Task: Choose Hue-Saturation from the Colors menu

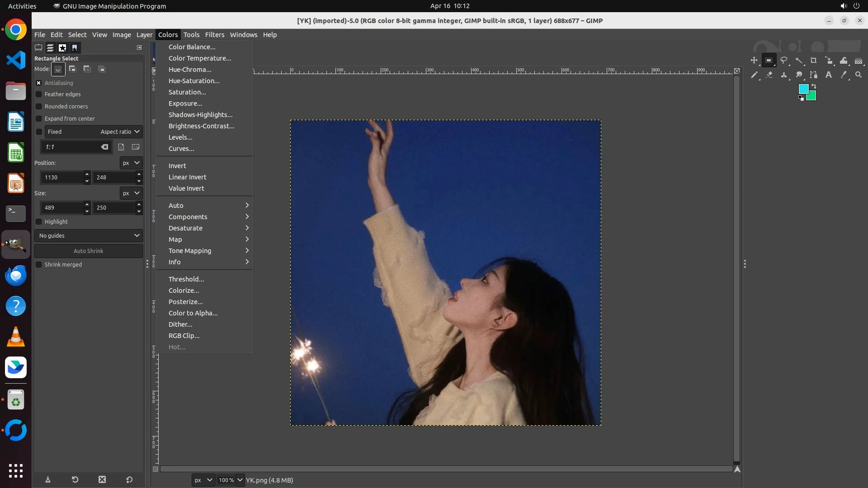Action: pos(194,81)
